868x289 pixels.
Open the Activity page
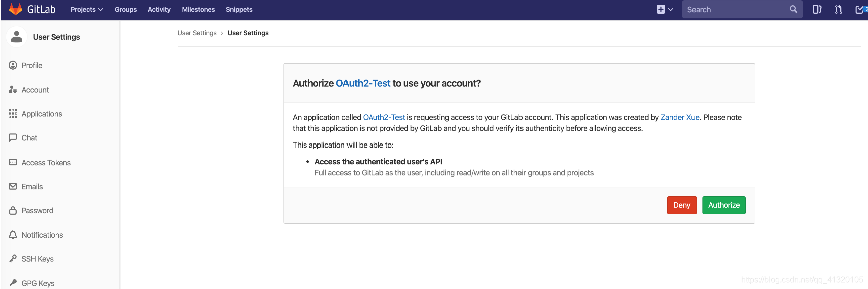pos(159,9)
